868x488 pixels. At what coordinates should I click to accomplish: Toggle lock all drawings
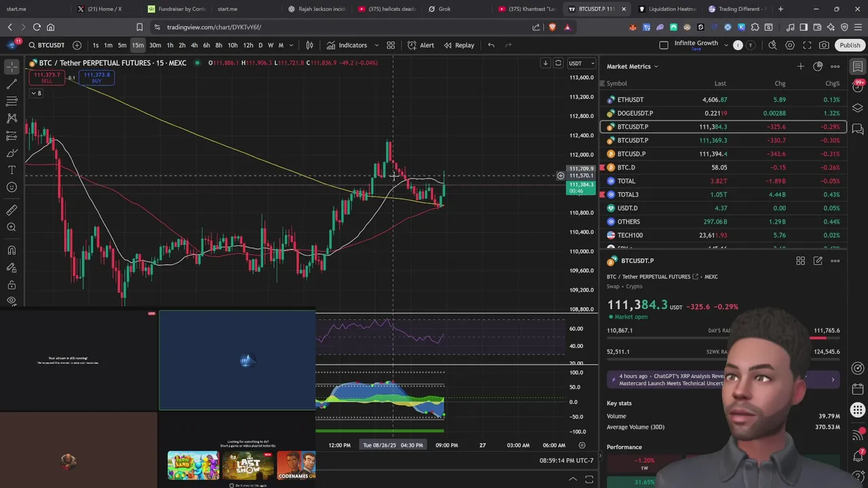click(12, 285)
